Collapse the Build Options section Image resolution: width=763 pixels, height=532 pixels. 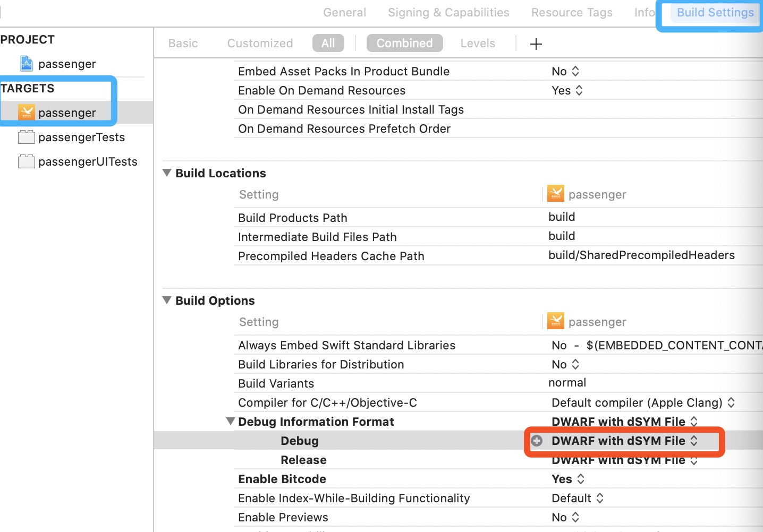point(167,301)
